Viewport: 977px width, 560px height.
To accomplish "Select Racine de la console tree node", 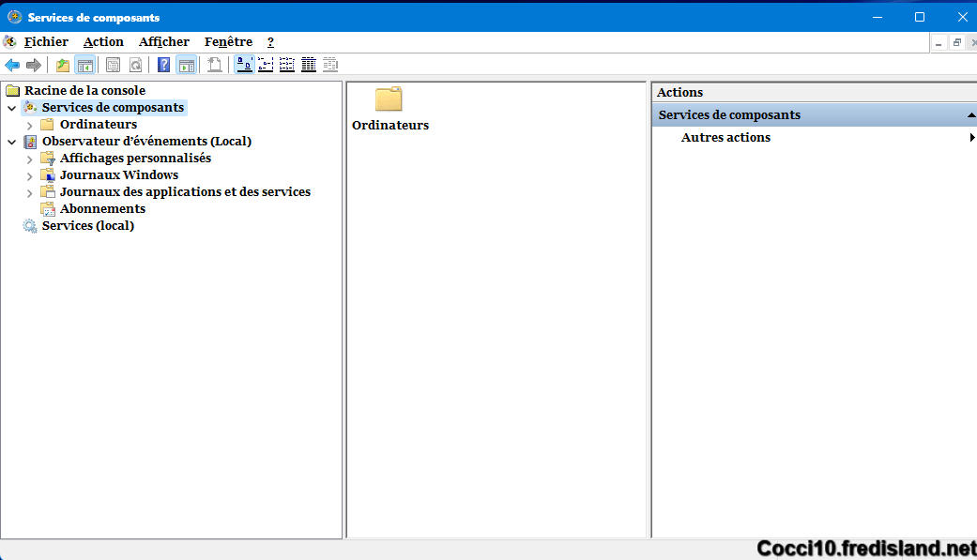I will click(84, 90).
